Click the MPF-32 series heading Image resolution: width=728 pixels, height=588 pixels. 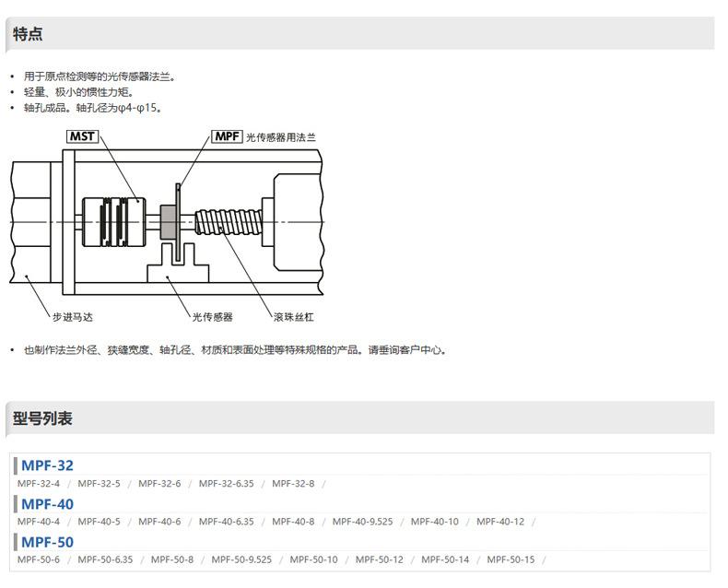[47, 465]
